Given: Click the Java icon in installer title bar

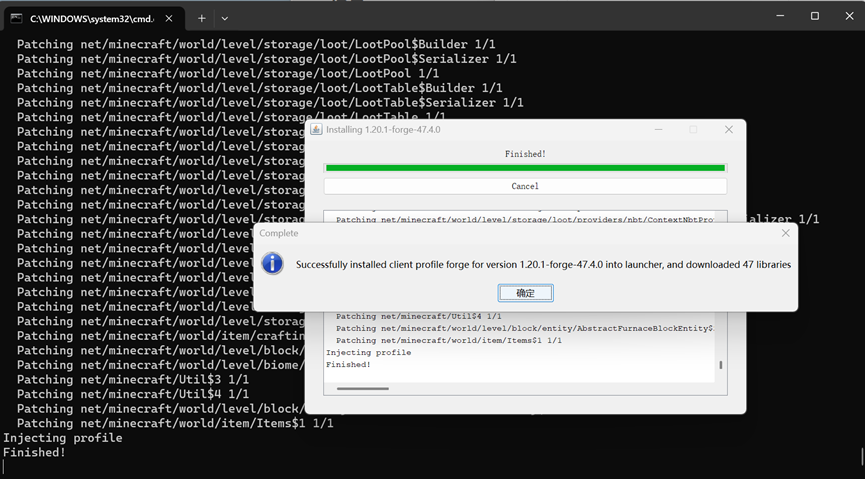Looking at the screenshot, I should pyautogui.click(x=316, y=130).
